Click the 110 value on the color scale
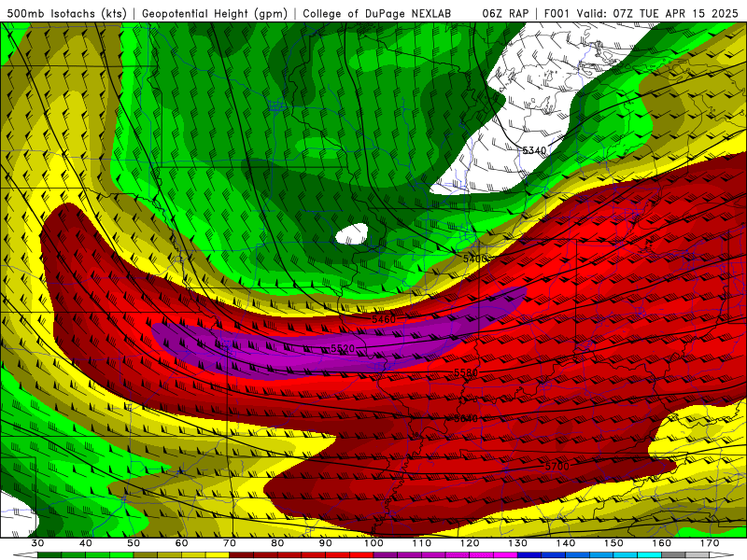This screenshot has height=560, width=747. point(422,543)
